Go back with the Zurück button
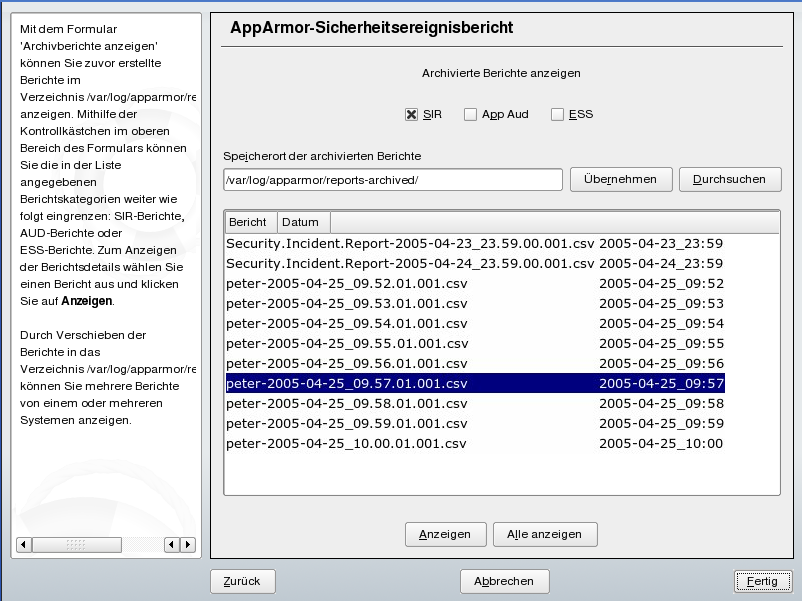The height and width of the screenshot is (601, 802). pos(242,581)
